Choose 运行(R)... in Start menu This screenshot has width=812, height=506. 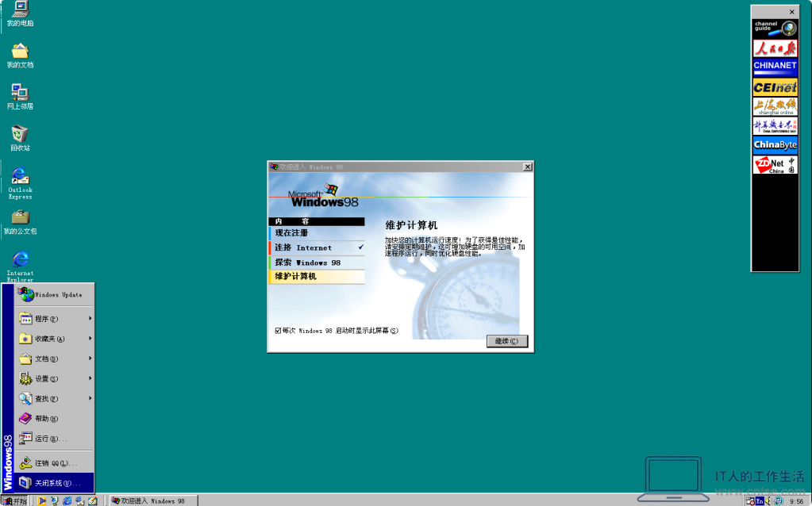coord(55,439)
